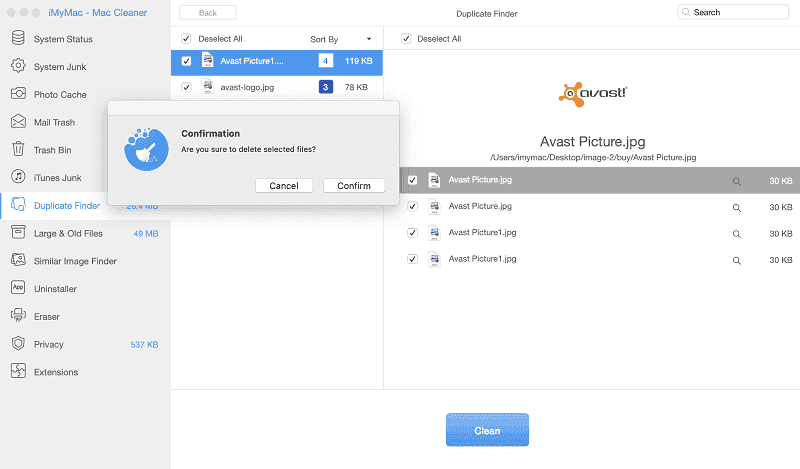The image size is (800, 469).
Task: Confirm deleting the selected files
Action: tap(354, 186)
